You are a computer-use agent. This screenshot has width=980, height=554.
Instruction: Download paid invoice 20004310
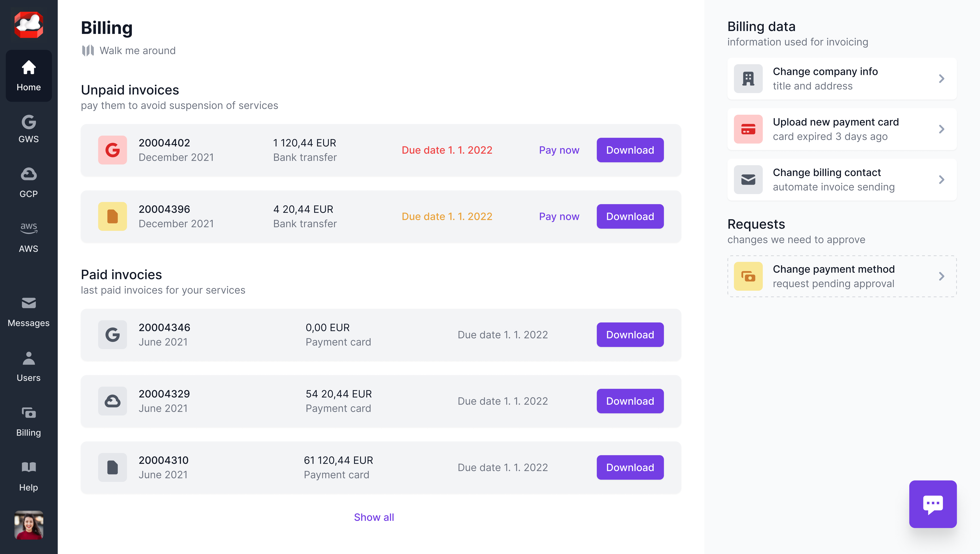[x=630, y=467]
